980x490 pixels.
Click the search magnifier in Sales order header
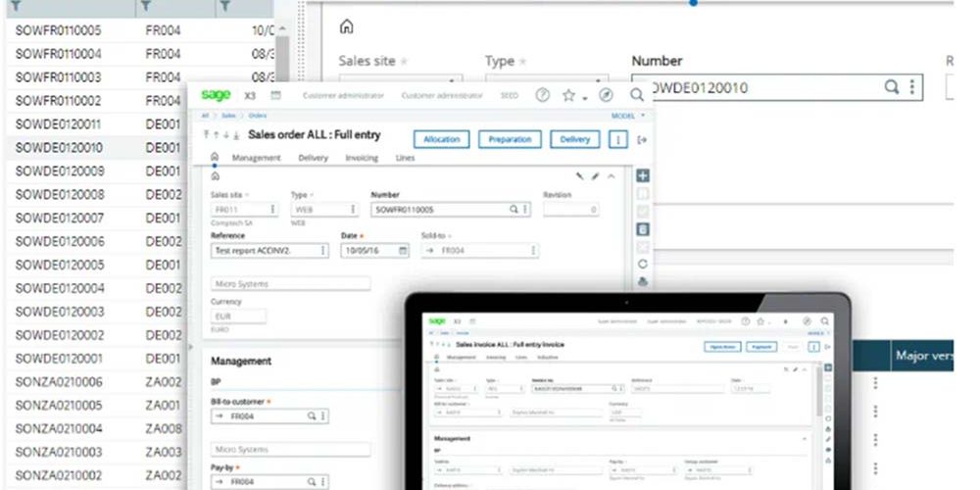[636, 95]
